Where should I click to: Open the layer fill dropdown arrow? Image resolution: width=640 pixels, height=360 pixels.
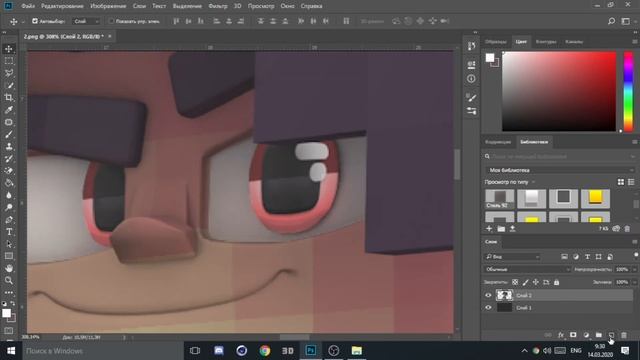click(634, 282)
